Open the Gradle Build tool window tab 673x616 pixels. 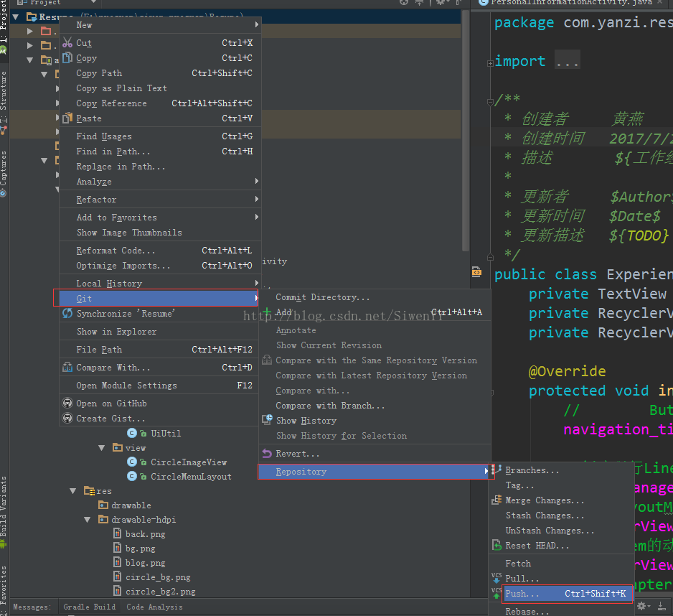(89, 607)
